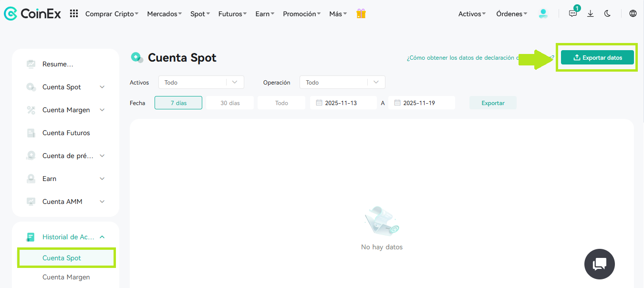Click the Cuenta Spot title icon
Screen dimensions: 644x288
pyautogui.click(x=137, y=58)
